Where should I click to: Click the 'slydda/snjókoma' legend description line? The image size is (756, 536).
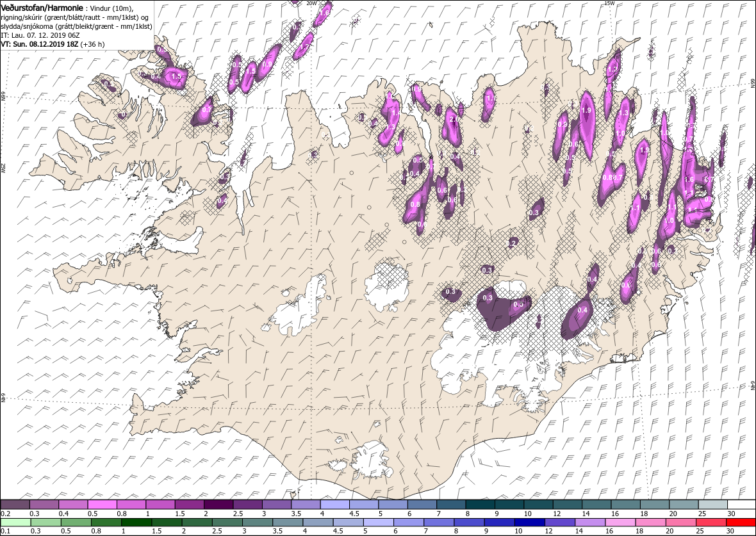pos(76,26)
